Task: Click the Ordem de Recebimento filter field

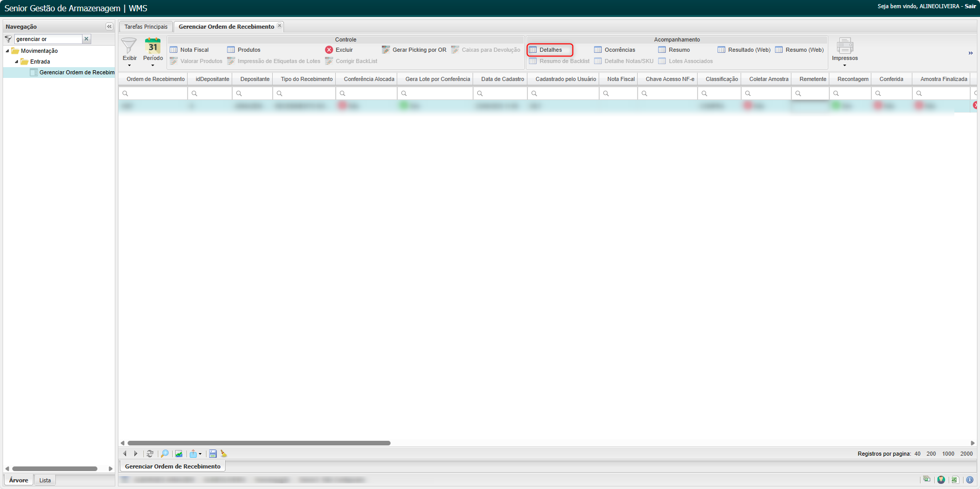Action: tap(155, 93)
